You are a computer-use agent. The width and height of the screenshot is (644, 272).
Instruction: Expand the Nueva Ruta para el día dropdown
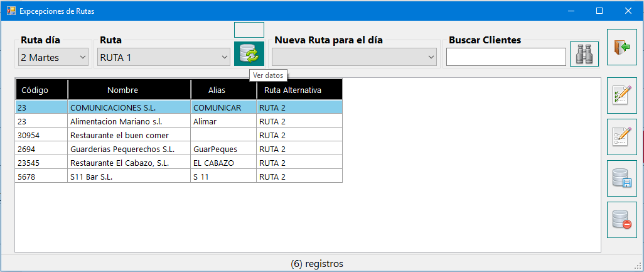(x=354, y=57)
